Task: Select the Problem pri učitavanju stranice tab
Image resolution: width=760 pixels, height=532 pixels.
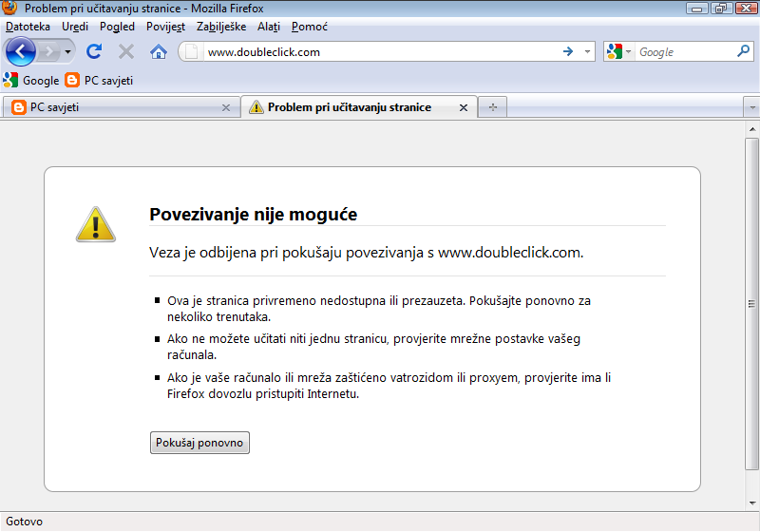Action: (x=359, y=107)
